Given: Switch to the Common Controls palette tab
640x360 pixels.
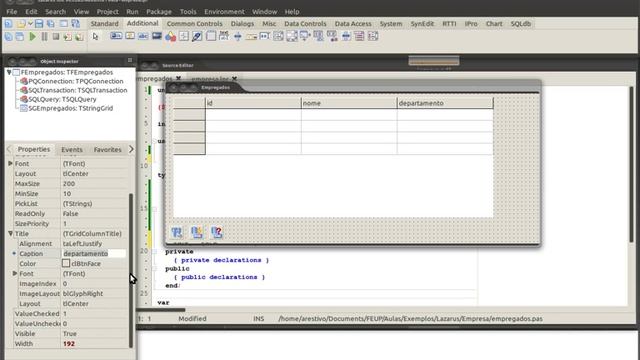Looking at the screenshot, I should 194,24.
